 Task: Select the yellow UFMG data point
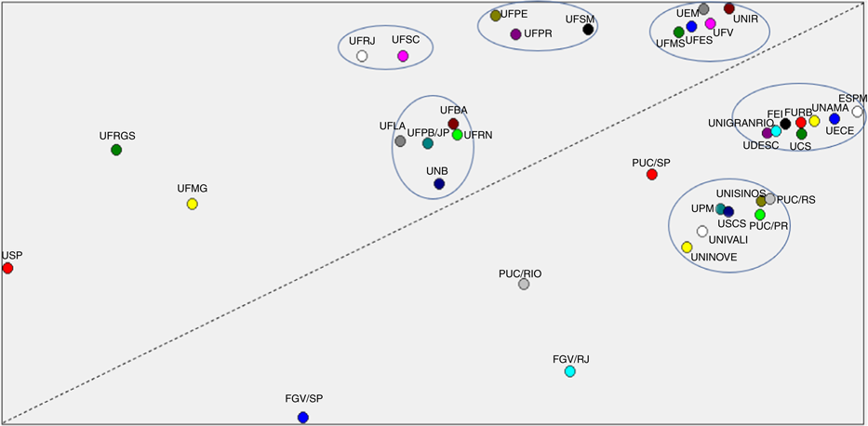click(x=192, y=204)
